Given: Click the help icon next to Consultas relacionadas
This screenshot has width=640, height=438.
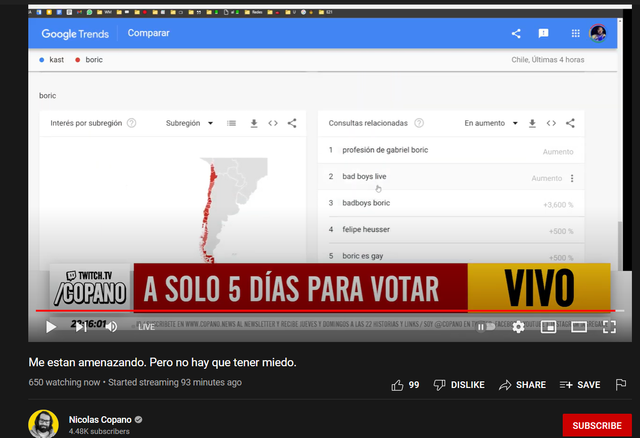Looking at the screenshot, I should point(419,123).
